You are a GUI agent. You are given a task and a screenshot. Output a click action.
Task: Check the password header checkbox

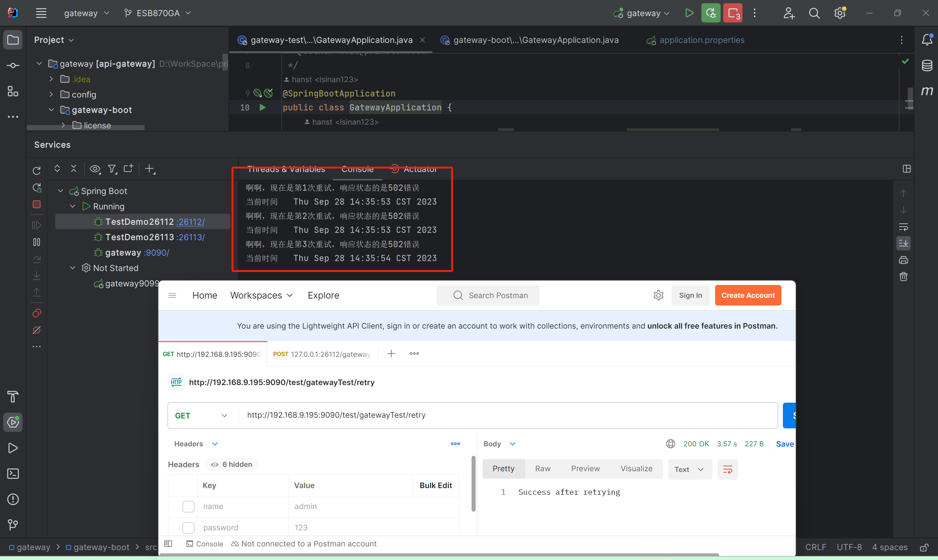point(188,528)
